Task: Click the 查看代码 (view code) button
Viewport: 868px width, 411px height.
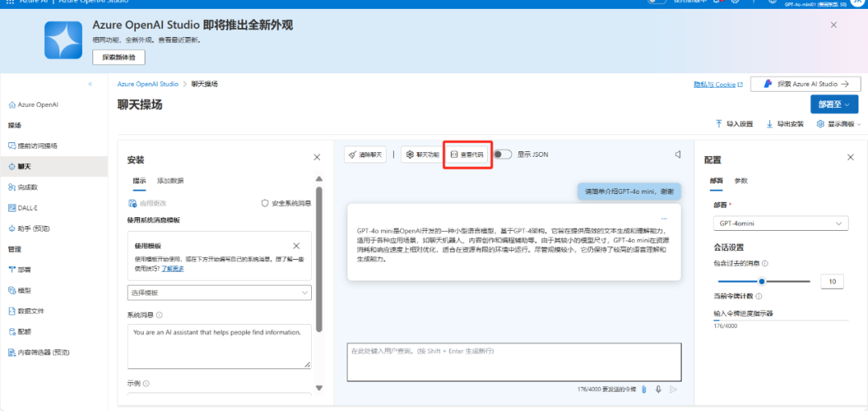Action: click(x=467, y=154)
